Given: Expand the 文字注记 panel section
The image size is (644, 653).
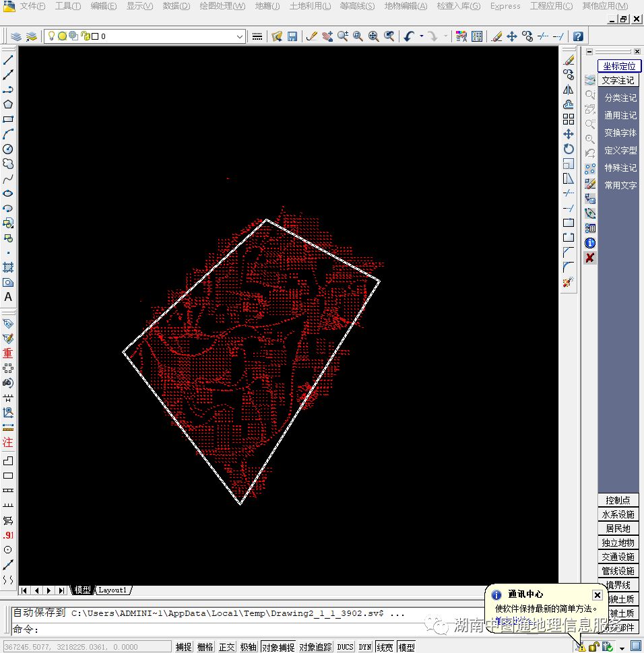Looking at the screenshot, I should tap(618, 80).
